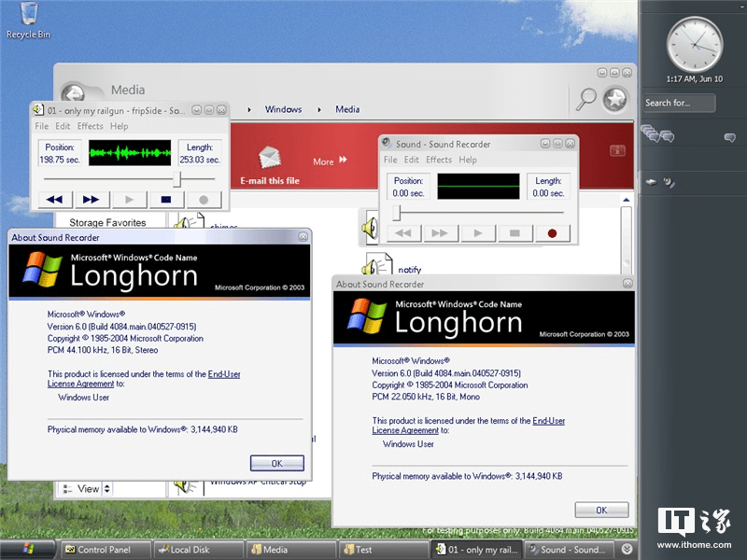
Task: Click the Search for input field in sidebar
Action: tap(679, 103)
